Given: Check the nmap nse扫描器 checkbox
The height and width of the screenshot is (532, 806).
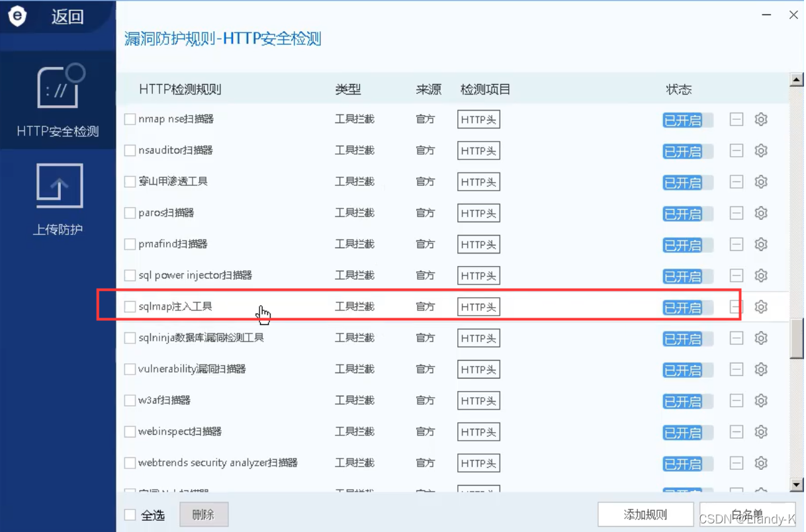Looking at the screenshot, I should click(x=130, y=120).
